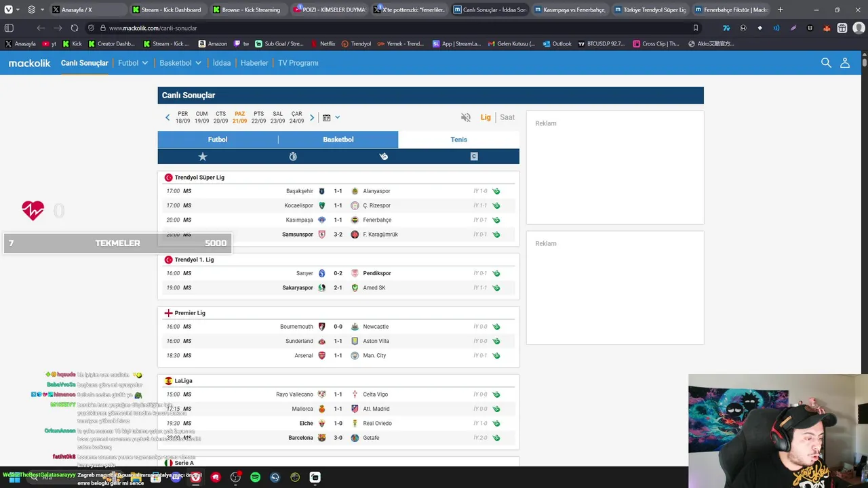The height and width of the screenshot is (488, 868).
Task: Select the 'C' coupon filter icon
Action: (474, 157)
